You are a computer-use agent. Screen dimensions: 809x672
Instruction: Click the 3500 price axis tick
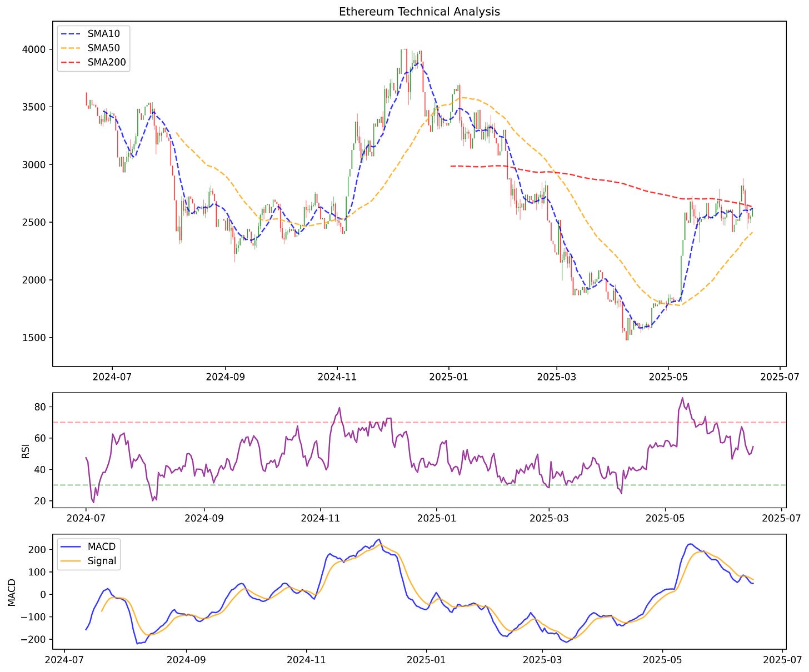tap(34, 107)
